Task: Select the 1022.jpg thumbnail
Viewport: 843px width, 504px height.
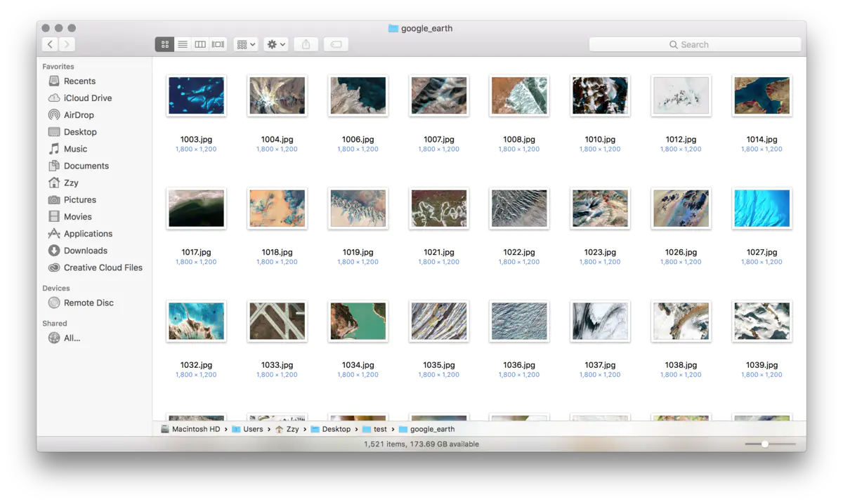Action: click(519, 208)
